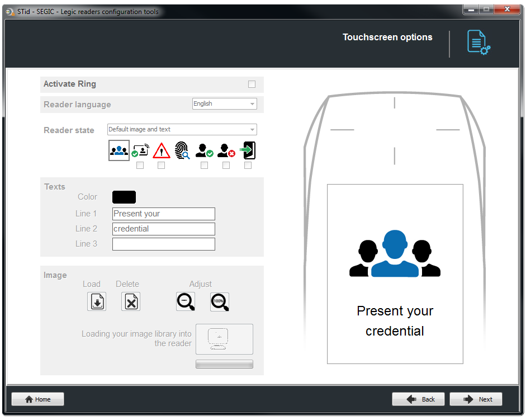Select the card detected state icon

(x=140, y=150)
